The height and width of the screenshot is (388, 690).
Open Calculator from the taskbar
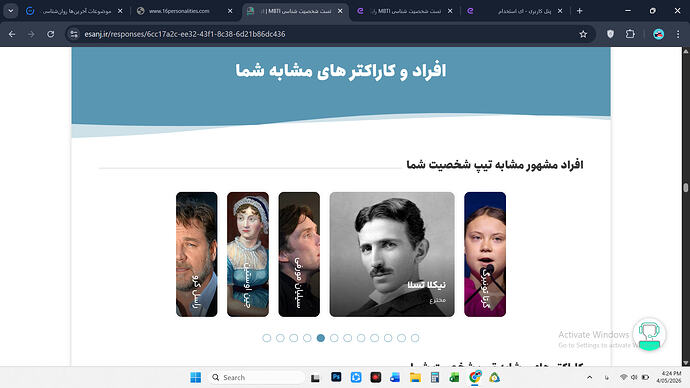pyautogui.click(x=435, y=377)
